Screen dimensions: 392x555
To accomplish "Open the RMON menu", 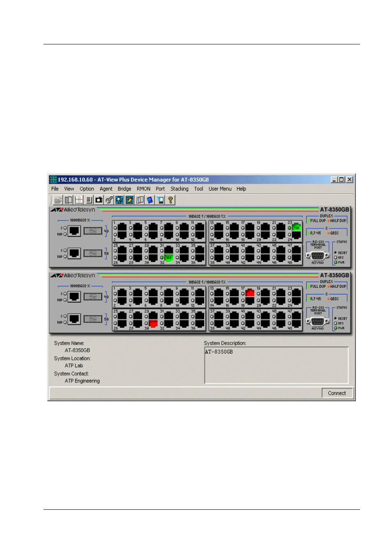I will pos(143,189).
